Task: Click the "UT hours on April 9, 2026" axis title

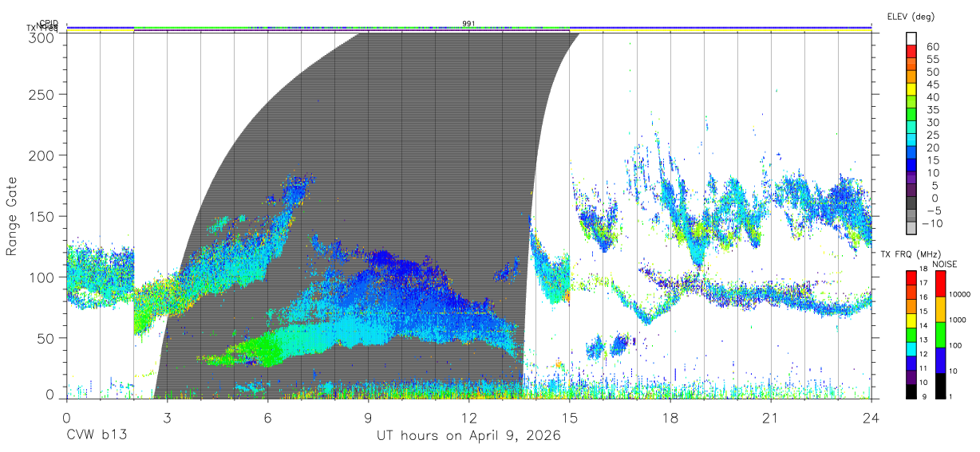Action: [x=468, y=436]
